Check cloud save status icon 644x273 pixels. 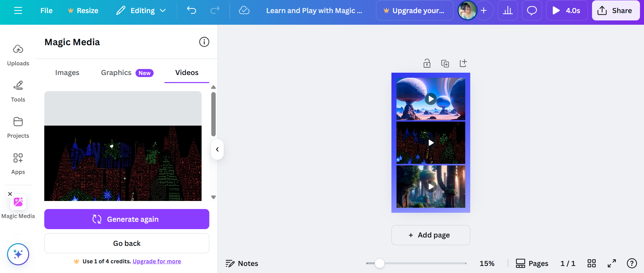click(244, 11)
